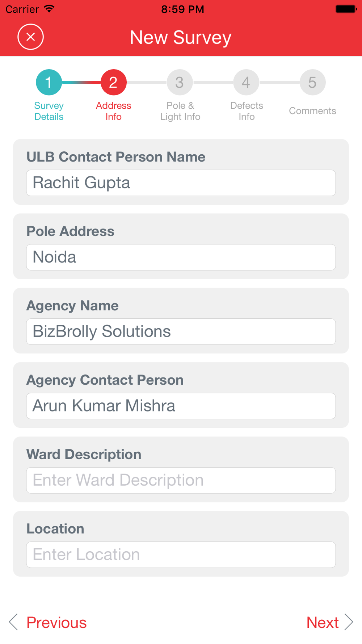Viewport: 362px width, 644px height.
Task: Go to Next survey step
Action: (323, 622)
